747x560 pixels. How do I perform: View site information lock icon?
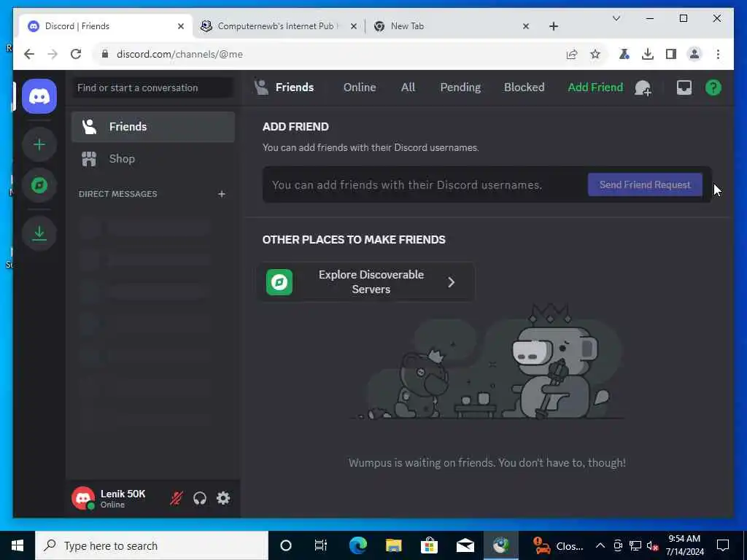point(105,54)
